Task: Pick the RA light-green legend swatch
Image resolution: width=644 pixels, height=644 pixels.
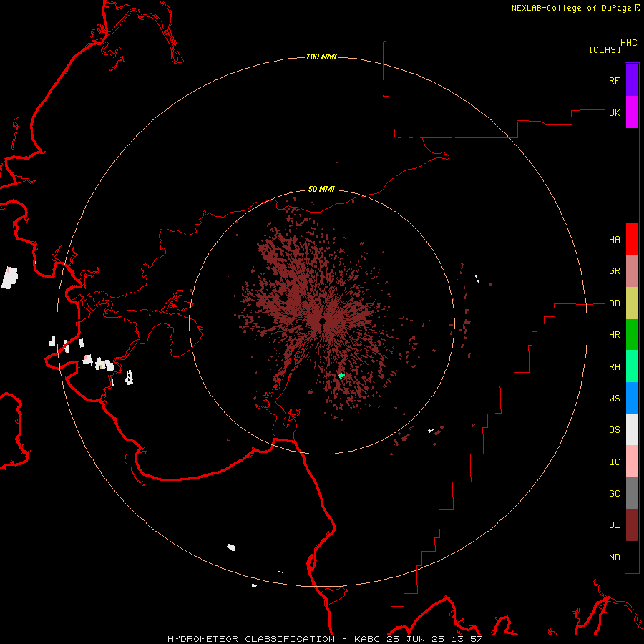Action: click(x=632, y=366)
